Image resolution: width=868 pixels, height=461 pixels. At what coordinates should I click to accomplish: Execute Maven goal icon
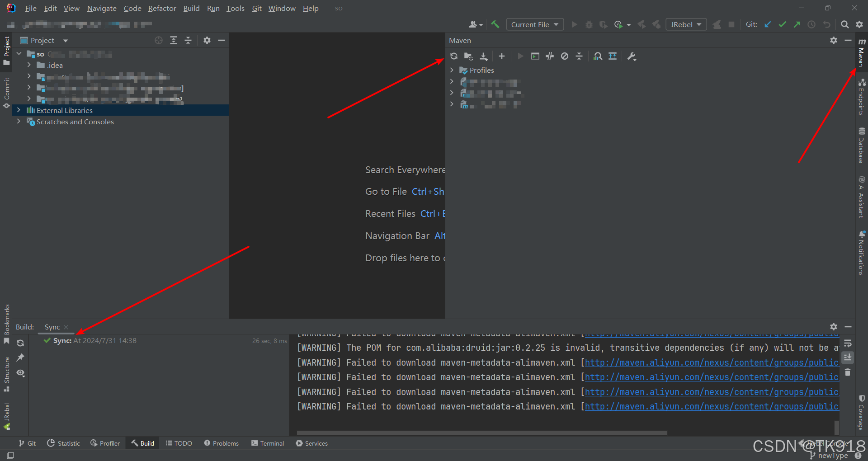click(535, 56)
